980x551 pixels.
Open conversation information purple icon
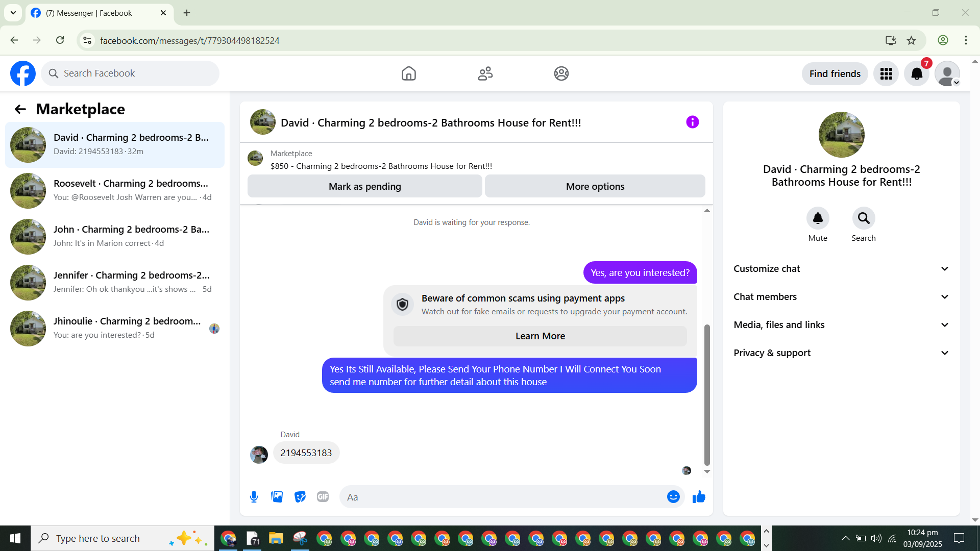click(692, 122)
